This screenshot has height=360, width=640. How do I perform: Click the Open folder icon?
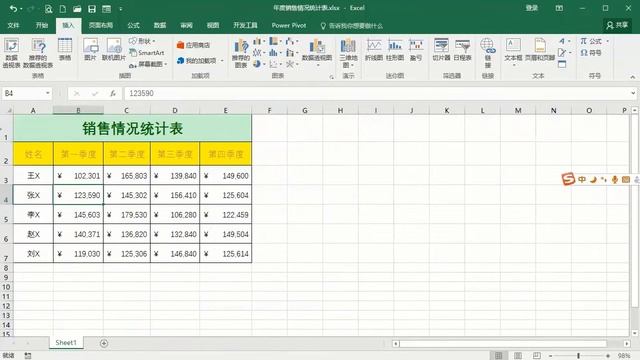pyautogui.click(x=77, y=9)
